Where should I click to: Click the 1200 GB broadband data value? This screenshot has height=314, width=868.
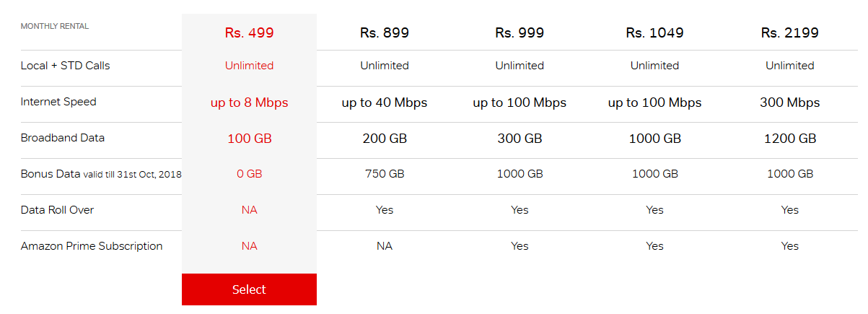[789, 139]
